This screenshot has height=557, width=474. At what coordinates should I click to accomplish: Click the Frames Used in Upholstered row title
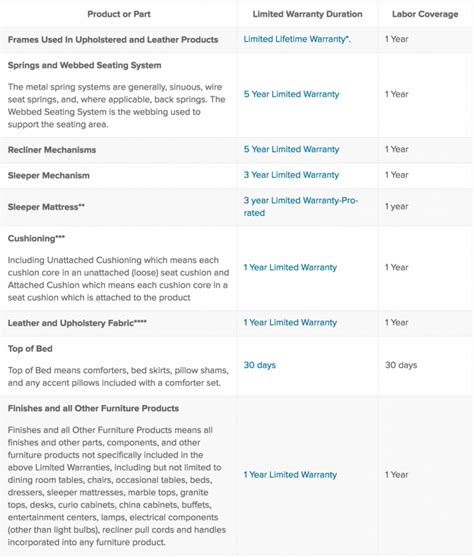113,39
